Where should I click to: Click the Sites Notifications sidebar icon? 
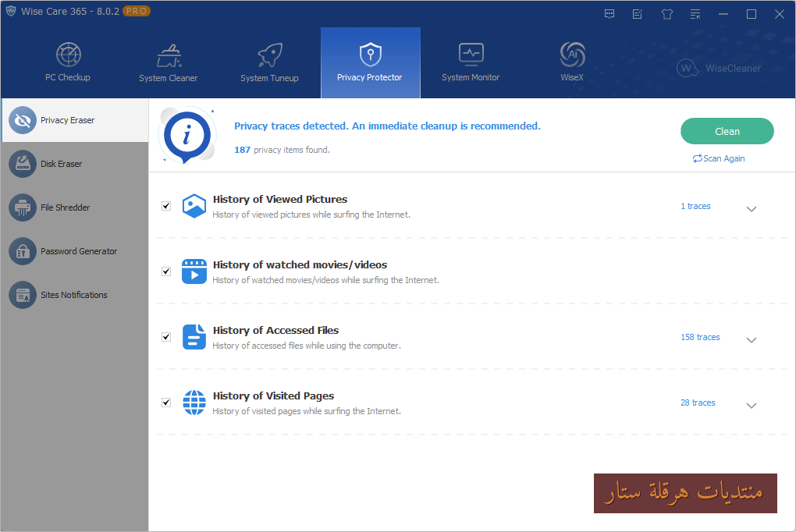click(23, 295)
